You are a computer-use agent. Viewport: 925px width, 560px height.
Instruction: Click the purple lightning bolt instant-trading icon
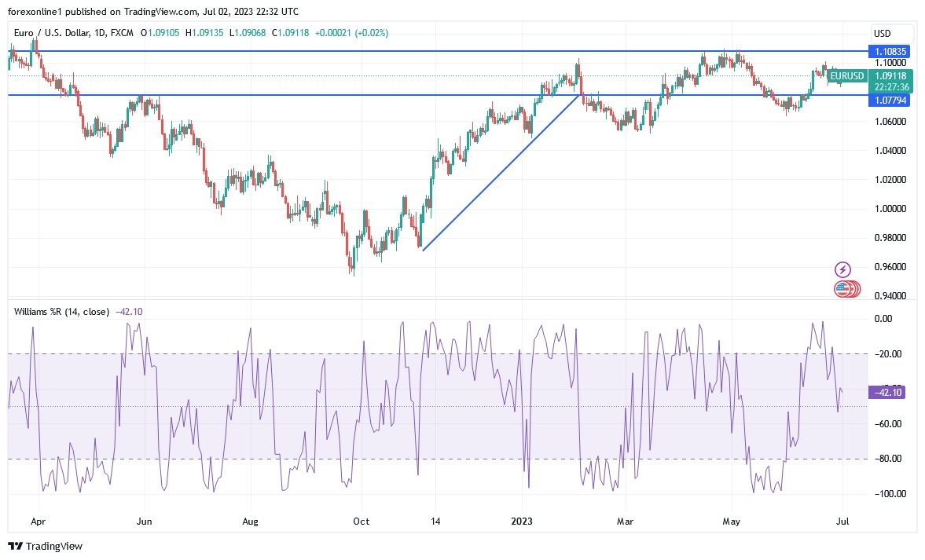click(842, 269)
